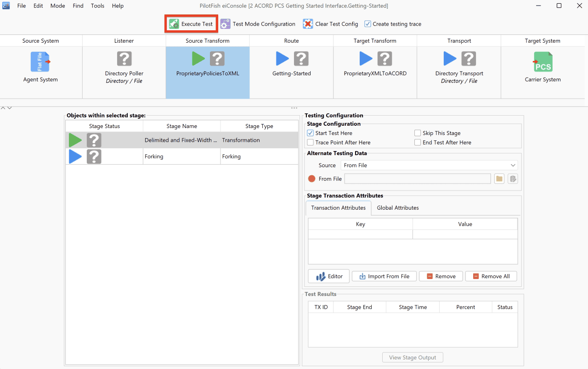
Task: Collapse the lower panel with down arrow
Action: click(x=9, y=108)
